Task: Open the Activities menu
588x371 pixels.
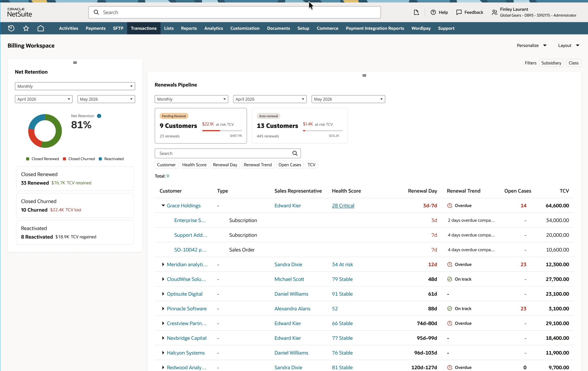Action: tap(68, 28)
